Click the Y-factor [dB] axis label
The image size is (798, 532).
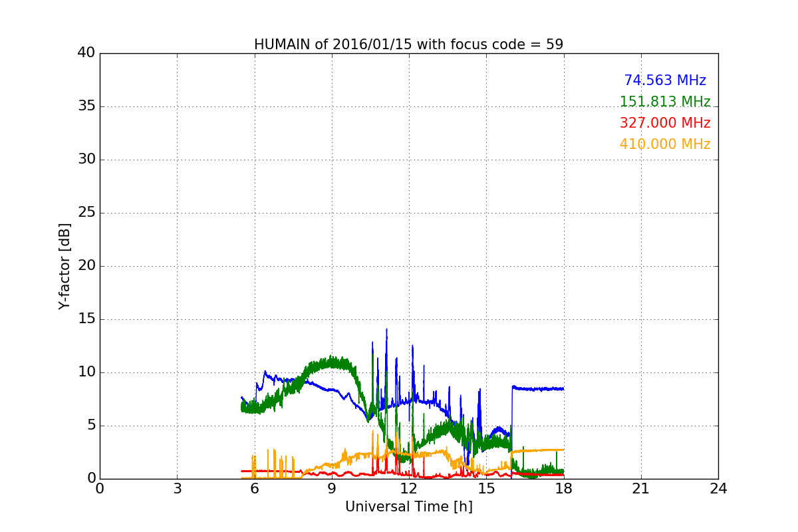coord(65,266)
